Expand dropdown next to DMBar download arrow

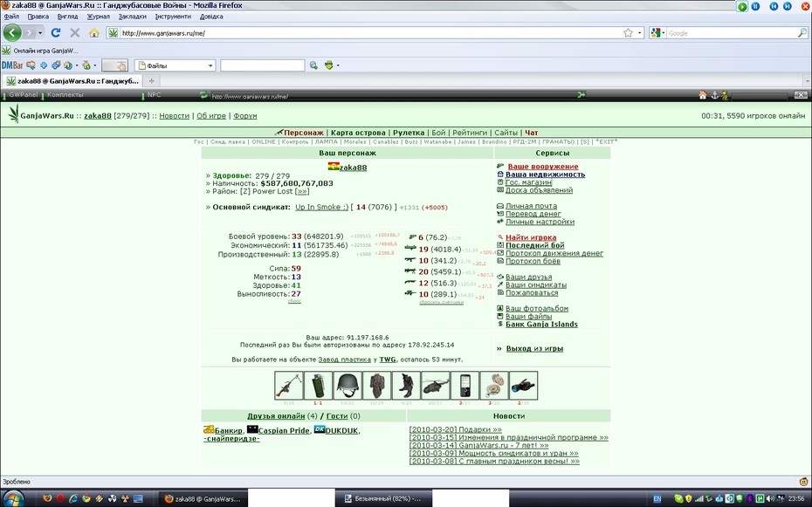tap(338, 65)
